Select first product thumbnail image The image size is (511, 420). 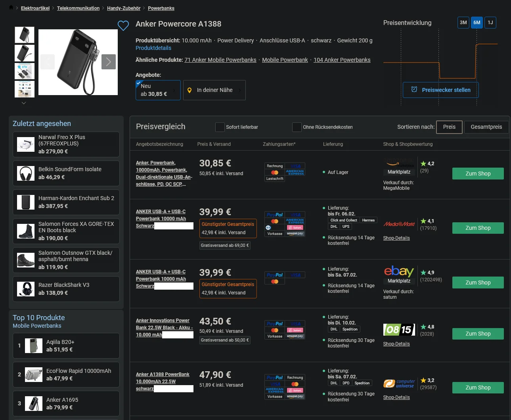(25, 35)
